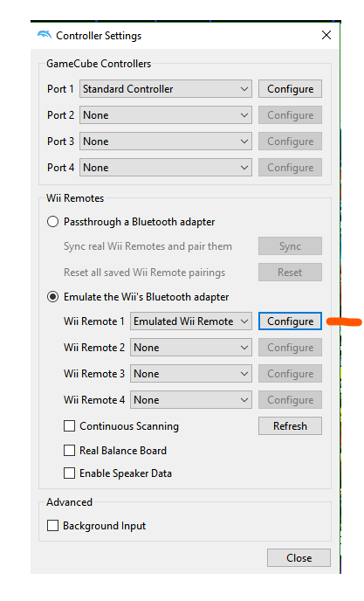Screen dimensions: 364x601
Task: Expand the Port 2 controller dropdown
Action: coord(166,115)
